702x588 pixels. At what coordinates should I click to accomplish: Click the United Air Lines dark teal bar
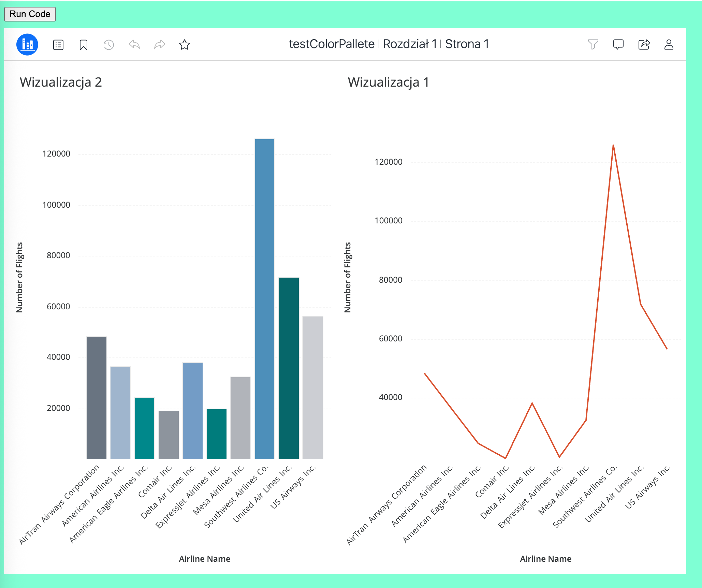289,368
